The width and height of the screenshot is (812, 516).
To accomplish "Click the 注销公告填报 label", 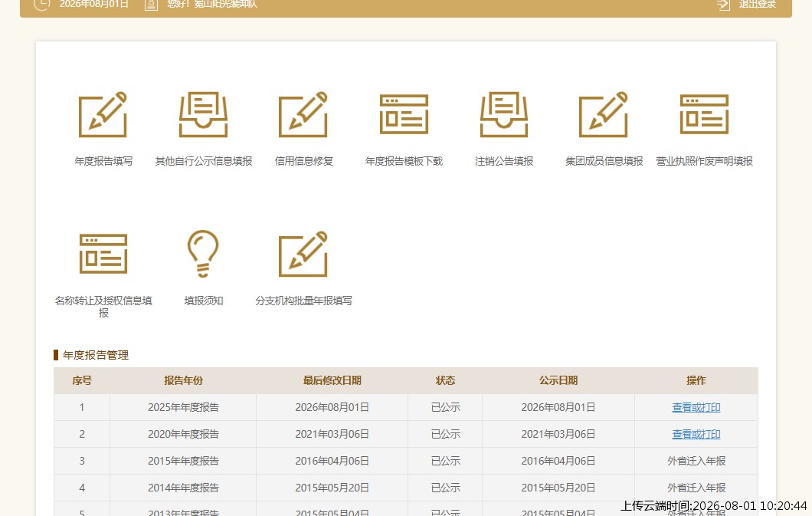I will 504,161.
